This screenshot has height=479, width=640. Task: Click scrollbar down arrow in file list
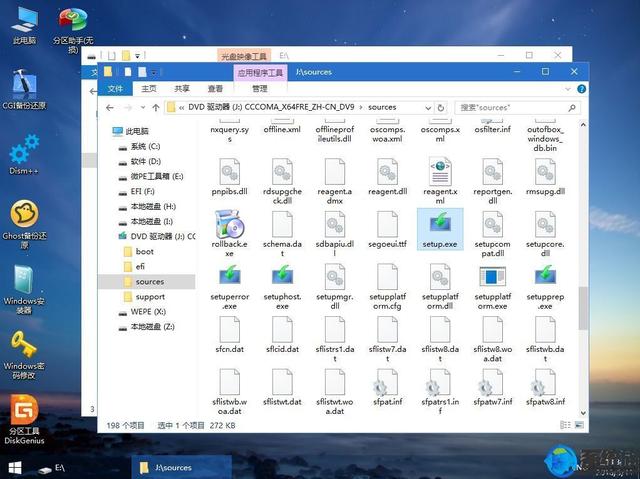tap(583, 413)
